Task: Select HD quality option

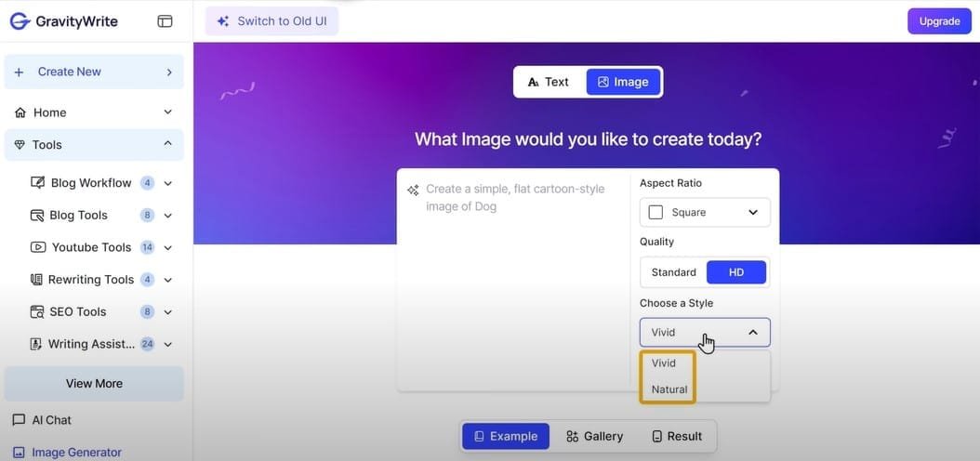Action: pyautogui.click(x=736, y=272)
